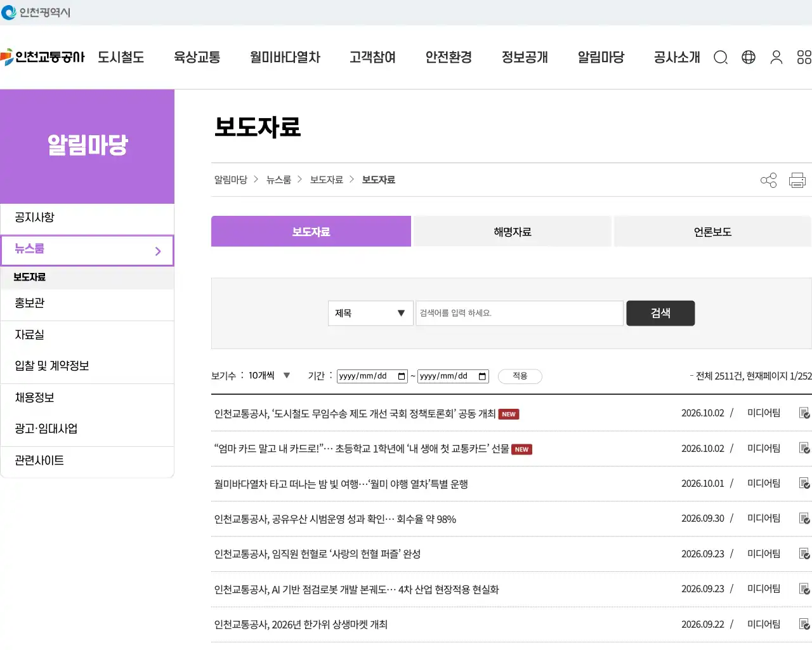812x650 pixels.
Task: Switch to the 언론보도 tab
Action: pyautogui.click(x=713, y=232)
